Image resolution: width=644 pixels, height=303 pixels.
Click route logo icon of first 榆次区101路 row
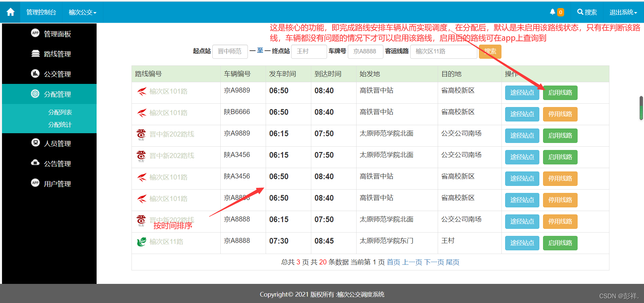tap(142, 91)
